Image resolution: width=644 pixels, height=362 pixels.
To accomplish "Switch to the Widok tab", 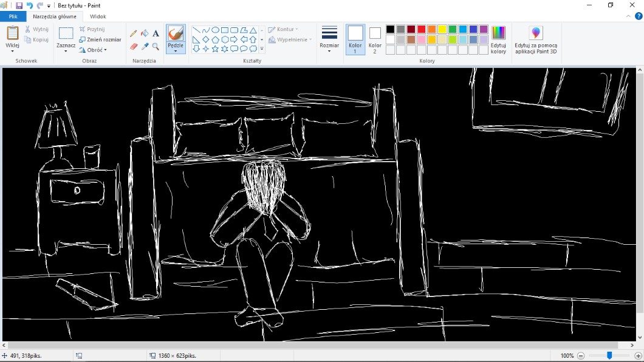I will (x=98, y=16).
